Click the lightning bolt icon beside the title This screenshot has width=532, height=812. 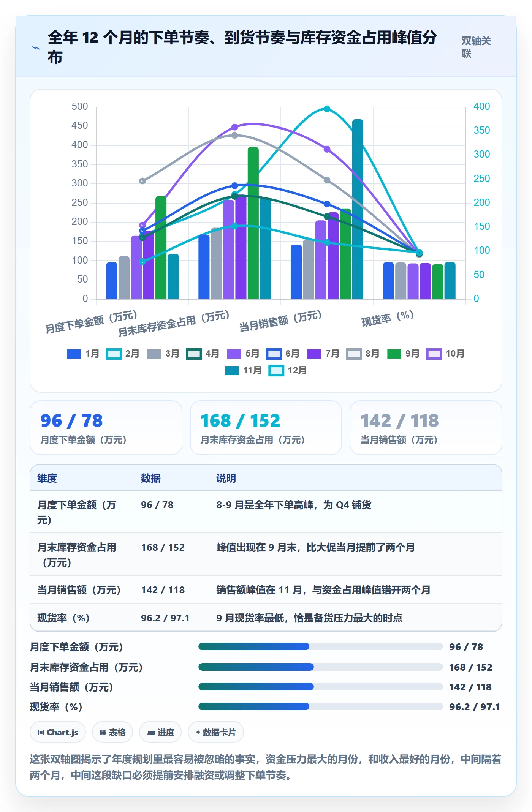[x=36, y=48]
